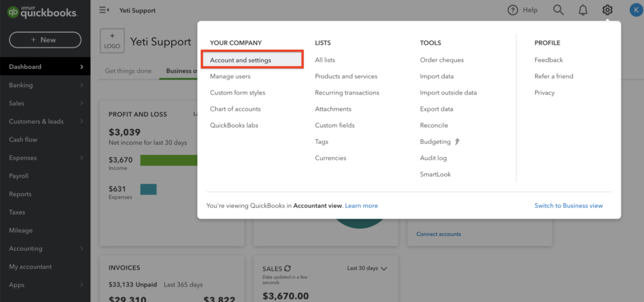The height and width of the screenshot is (302, 644).
Task: Expand the Apps sidebar chevron
Action: (82, 285)
